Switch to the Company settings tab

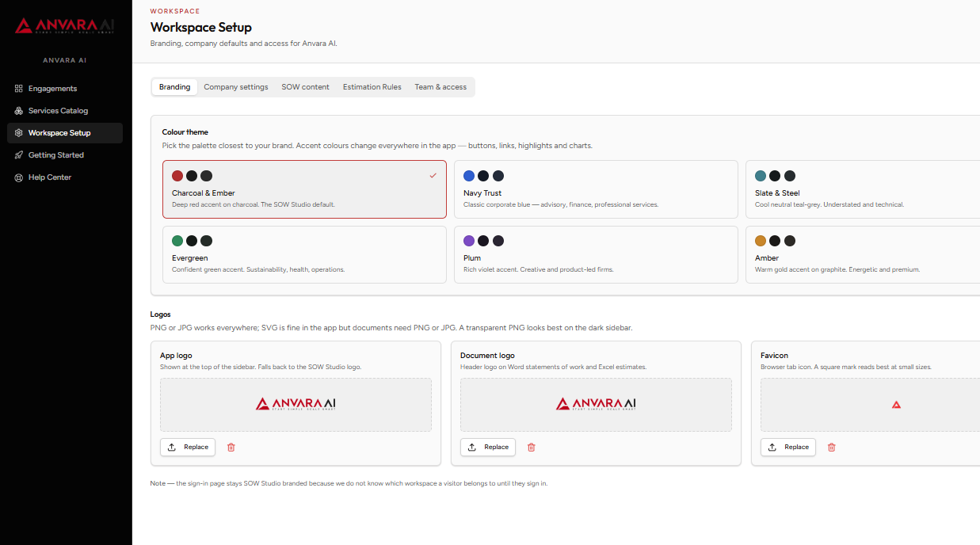(x=236, y=87)
